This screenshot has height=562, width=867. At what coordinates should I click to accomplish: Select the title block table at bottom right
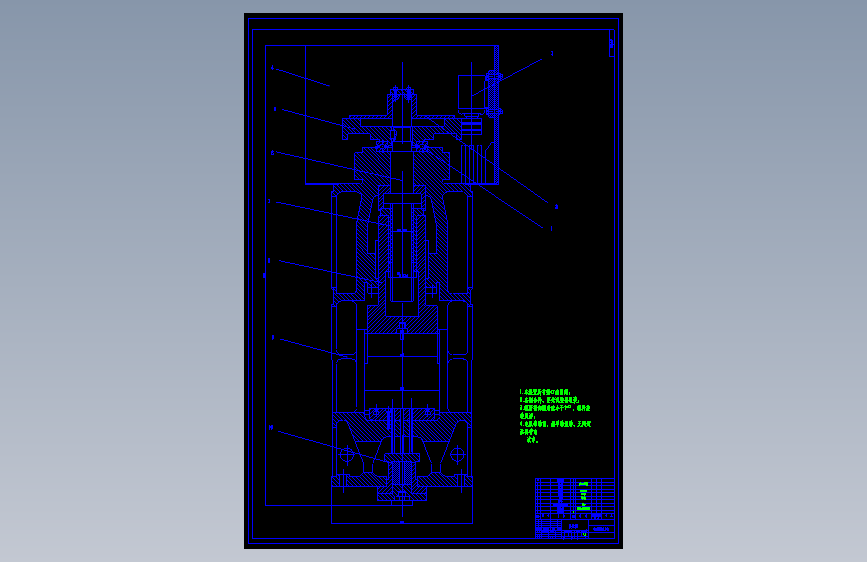tap(574, 508)
